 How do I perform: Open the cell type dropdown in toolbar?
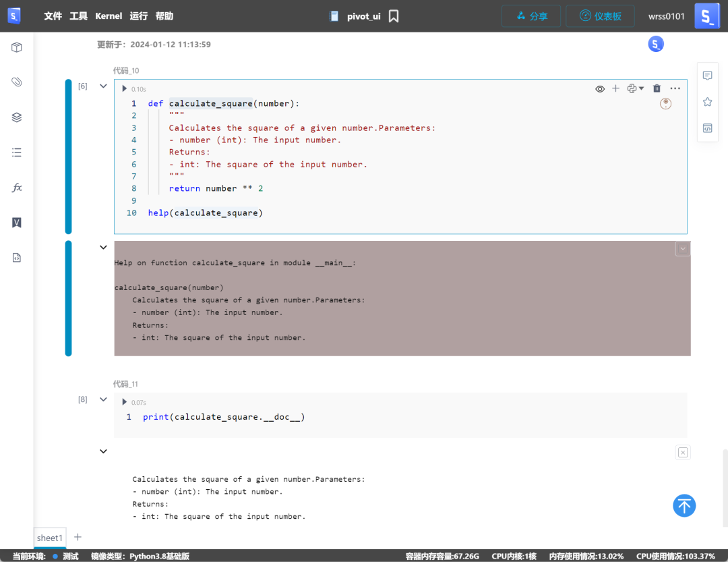pyautogui.click(x=635, y=88)
